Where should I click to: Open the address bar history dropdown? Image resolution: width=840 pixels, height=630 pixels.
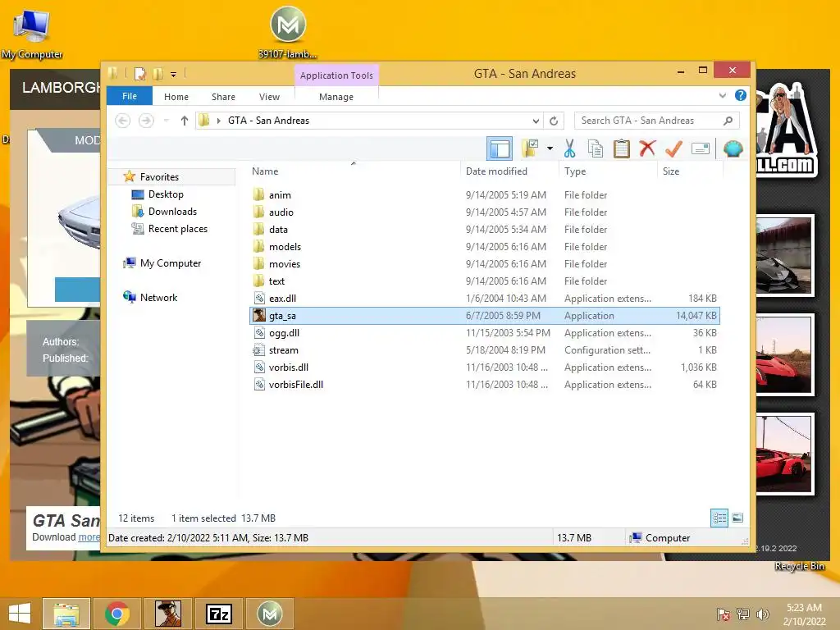536,121
